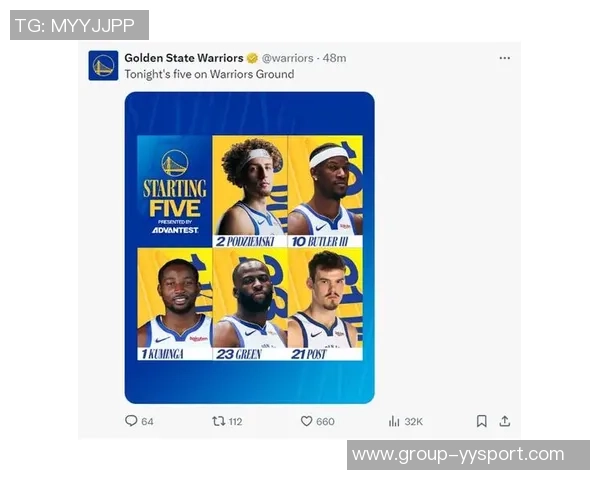Click the 10 Butler III player card
This screenshot has height=480, width=600.
(325, 191)
